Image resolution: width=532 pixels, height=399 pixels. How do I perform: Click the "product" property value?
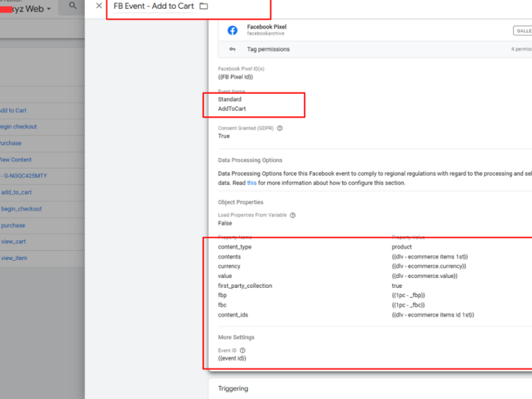click(402, 247)
